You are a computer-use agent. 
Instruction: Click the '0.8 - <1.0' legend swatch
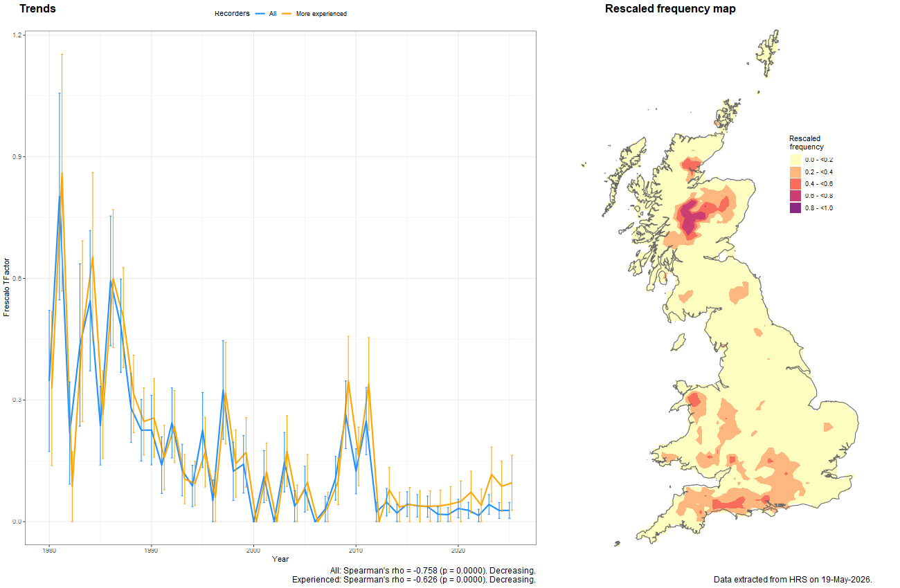point(795,208)
